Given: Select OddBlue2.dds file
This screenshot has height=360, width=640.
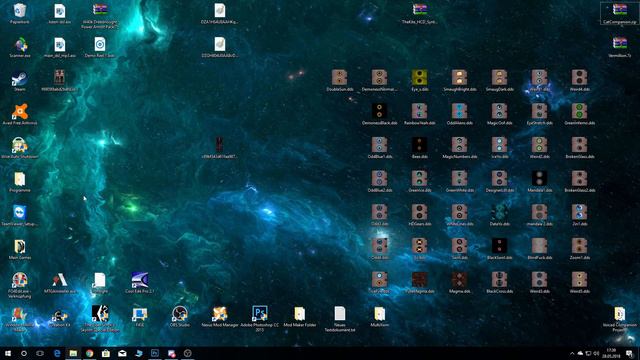Looking at the screenshot, I should [x=380, y=181].
